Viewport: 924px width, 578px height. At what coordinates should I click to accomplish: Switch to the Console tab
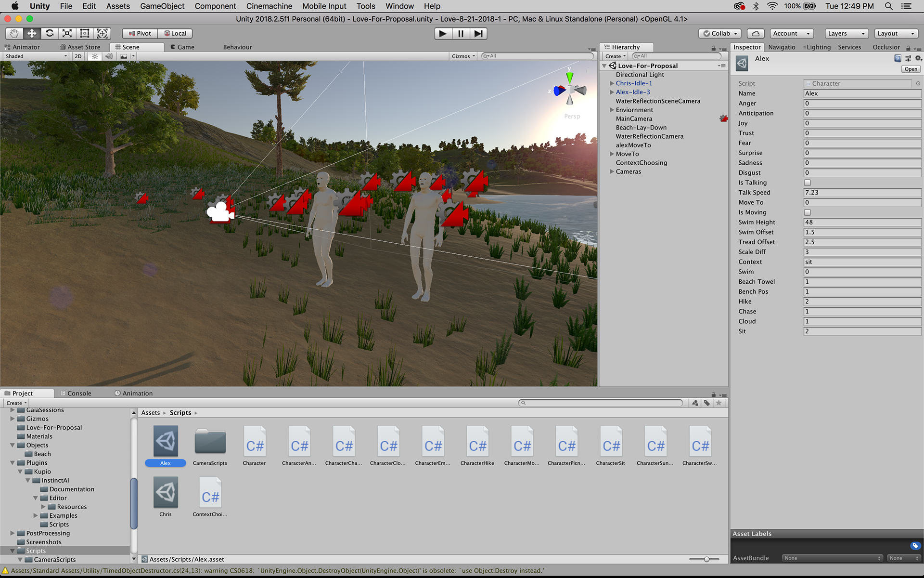(76, 394)
